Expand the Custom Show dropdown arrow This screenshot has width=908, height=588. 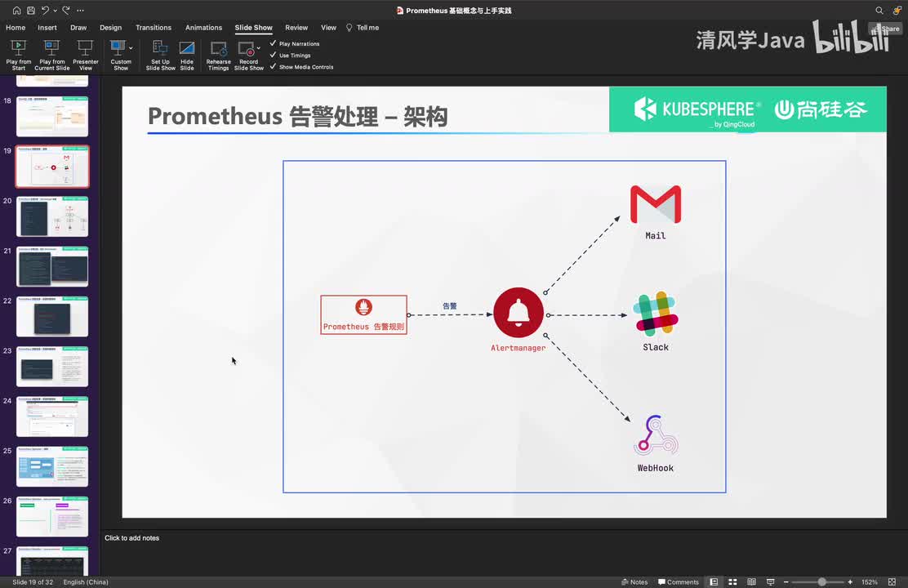pos(131,48)
